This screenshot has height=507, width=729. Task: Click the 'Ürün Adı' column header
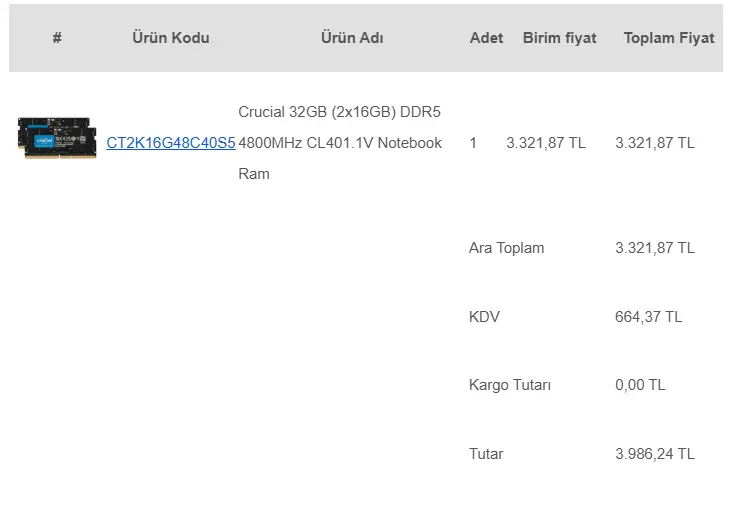tap(352, 38)
